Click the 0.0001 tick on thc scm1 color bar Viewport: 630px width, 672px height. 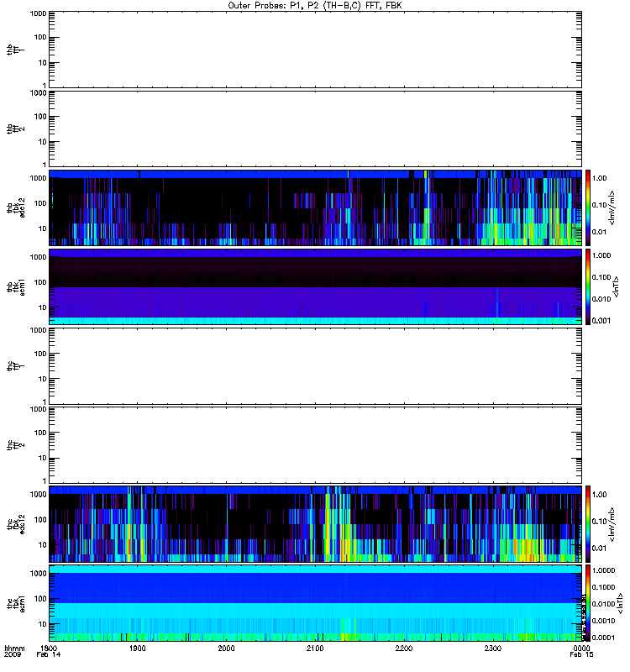603,638
